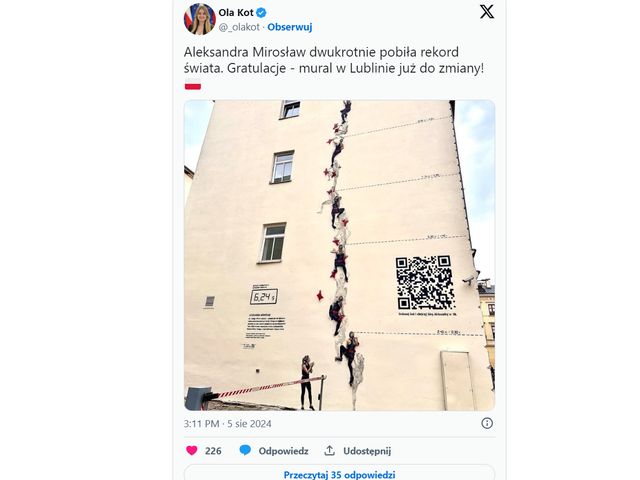This screenshot has width=640, height=480.
Task: Click the Udostępnij share label
Action: [367, 451]
